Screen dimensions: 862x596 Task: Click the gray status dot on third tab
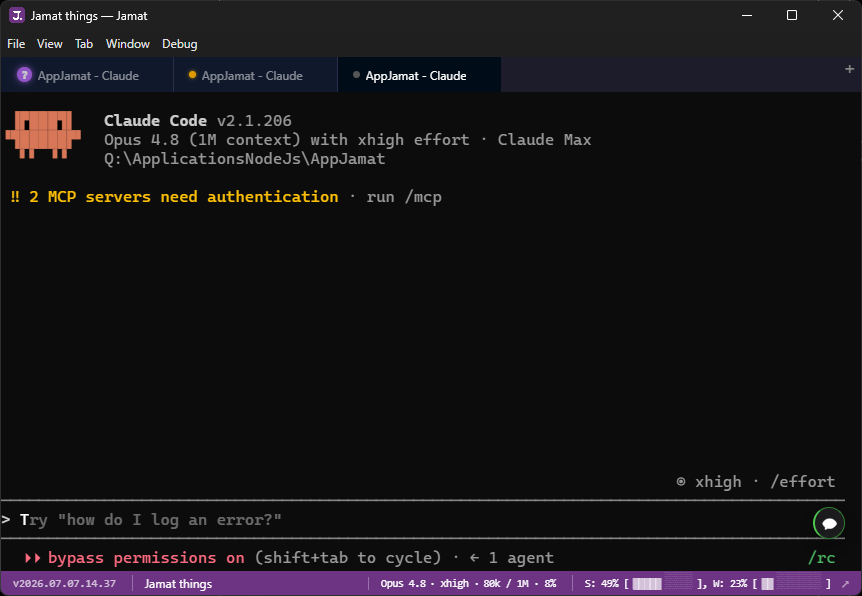[x=356, y=75]
